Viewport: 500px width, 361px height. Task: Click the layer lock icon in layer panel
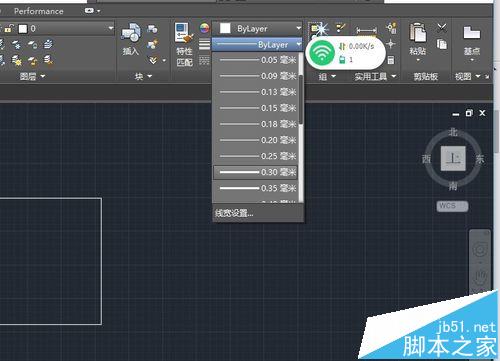click(32, 44)
